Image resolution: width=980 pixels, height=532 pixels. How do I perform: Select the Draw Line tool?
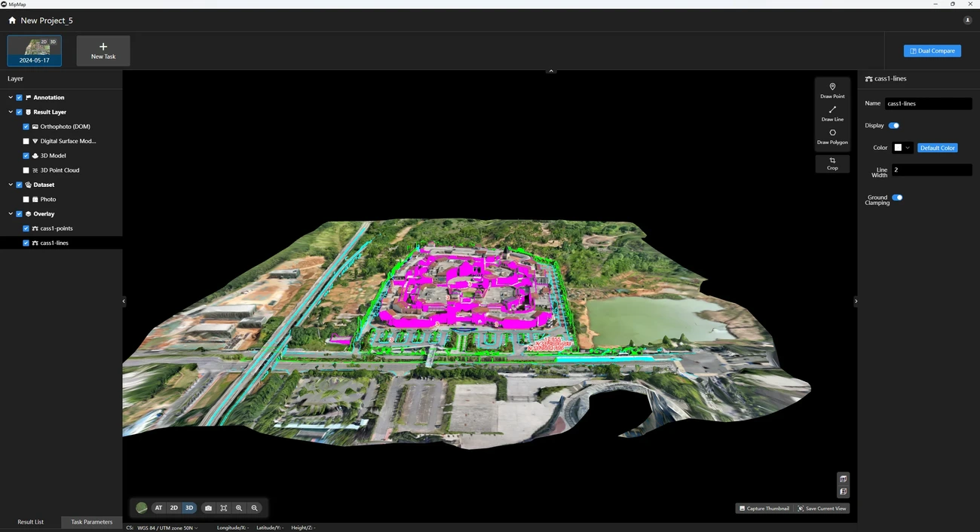click(832, 113)
